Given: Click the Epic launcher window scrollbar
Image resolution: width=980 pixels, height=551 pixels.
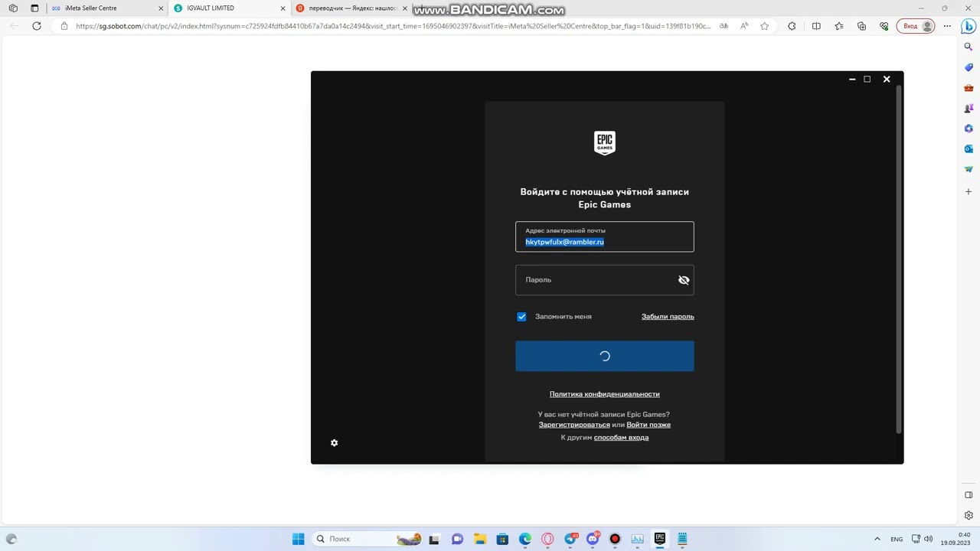Looking at the screenshot, I should [x=899, y=260].
